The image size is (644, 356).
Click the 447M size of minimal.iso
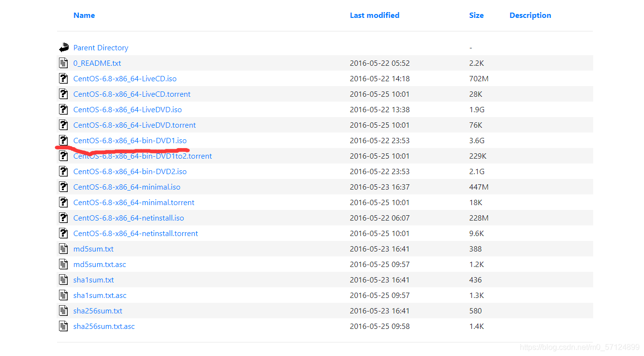(x=479, y=187)
